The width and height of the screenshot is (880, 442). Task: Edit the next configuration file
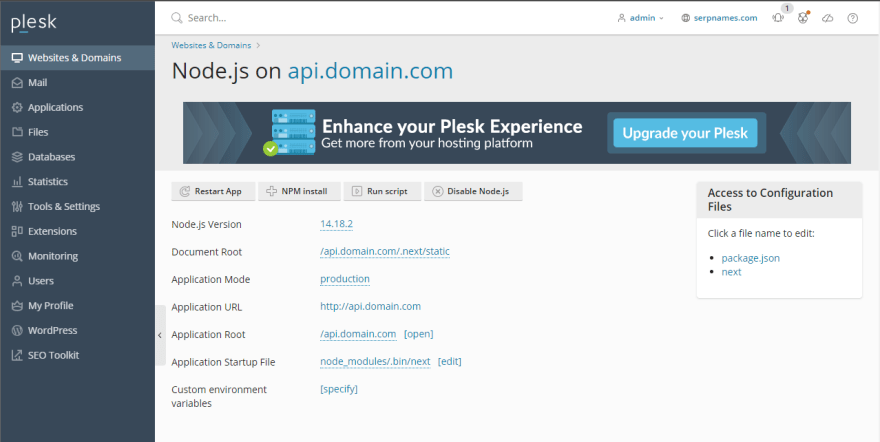[x=731, y=272]
